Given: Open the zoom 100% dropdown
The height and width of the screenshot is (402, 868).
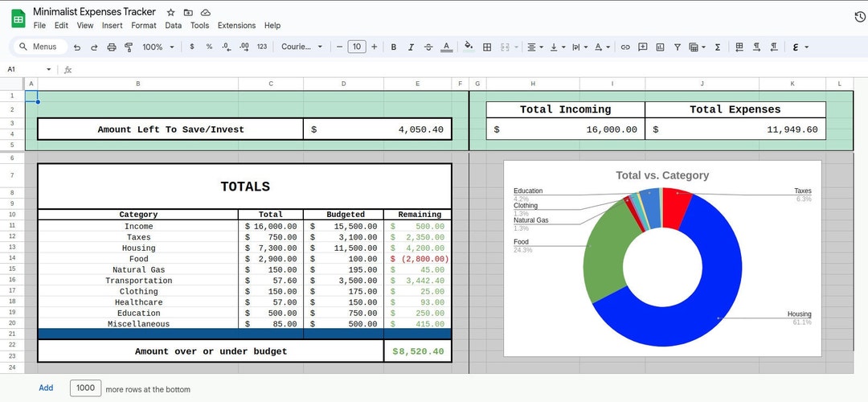Looking at the screenshot, I should point(158,47).
